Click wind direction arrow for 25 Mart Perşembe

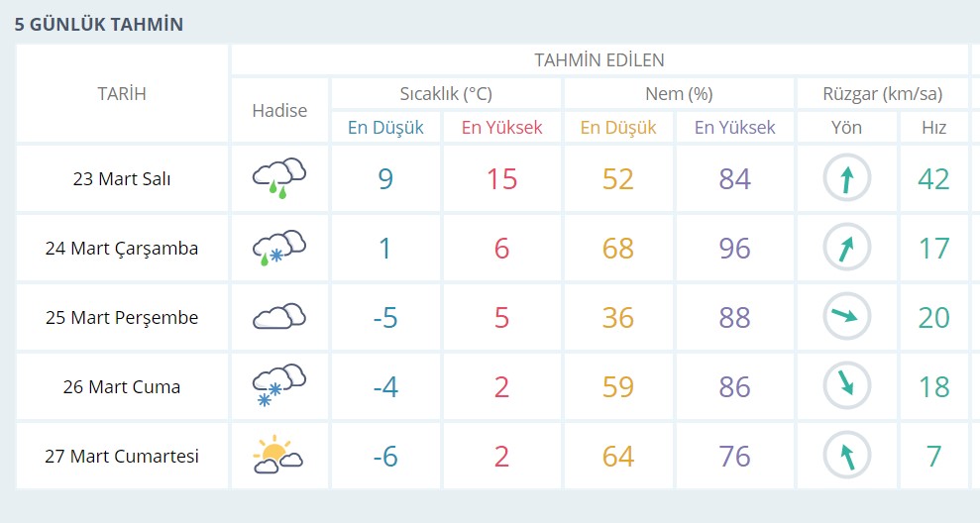click(847, 317)
